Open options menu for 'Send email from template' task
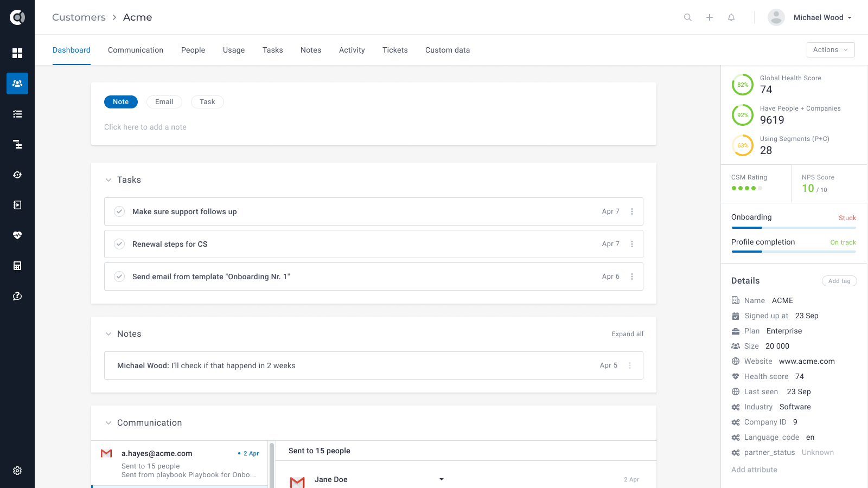This screenshot has width=868, height=488. coord(632,277)
